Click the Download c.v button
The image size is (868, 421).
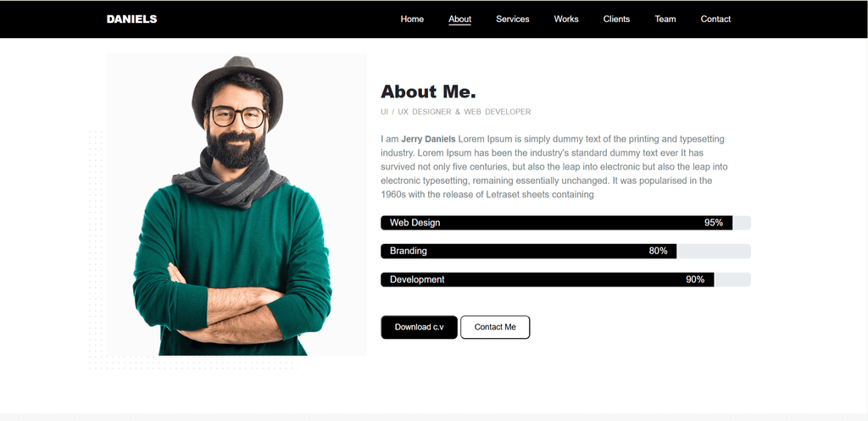419,327
